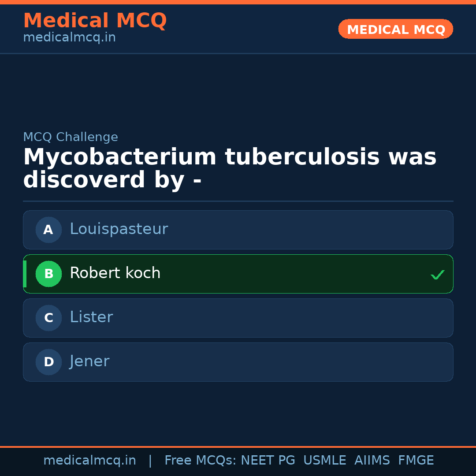The height and width of the screenshot is (476, 476).
Task: Click the Medical MCQ logo heading
Action: click(x=95, y=20)
